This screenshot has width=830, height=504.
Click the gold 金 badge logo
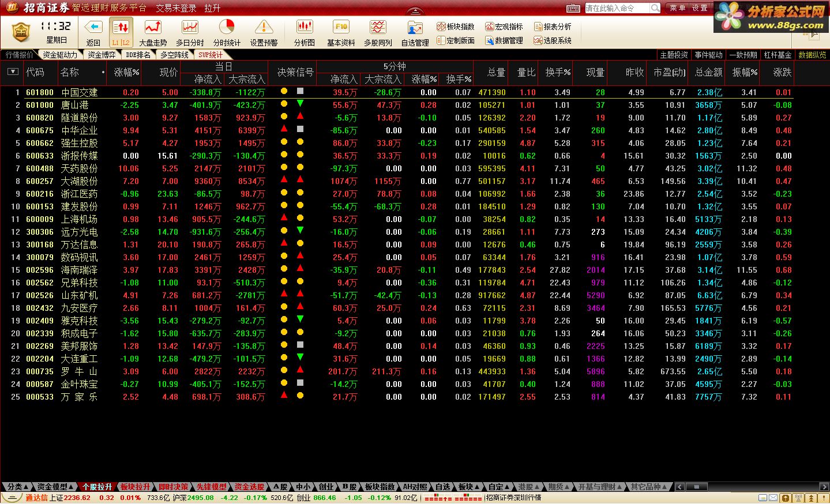pyautogui.click(x=21, y=32)
